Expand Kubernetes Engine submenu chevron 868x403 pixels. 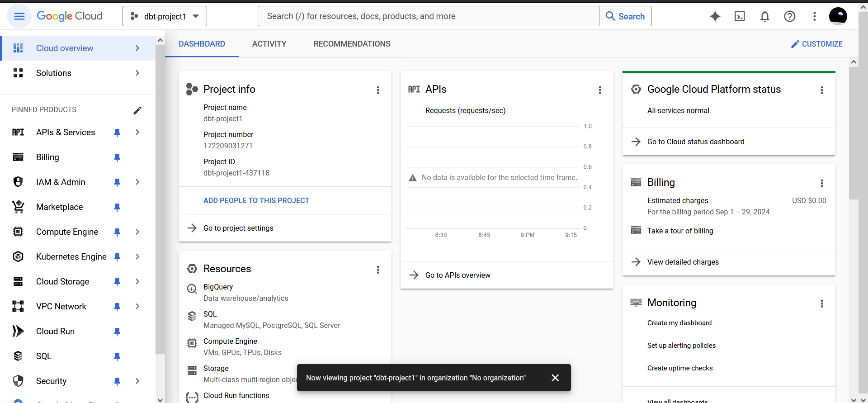pyautogui.click(x=137, y=256)
